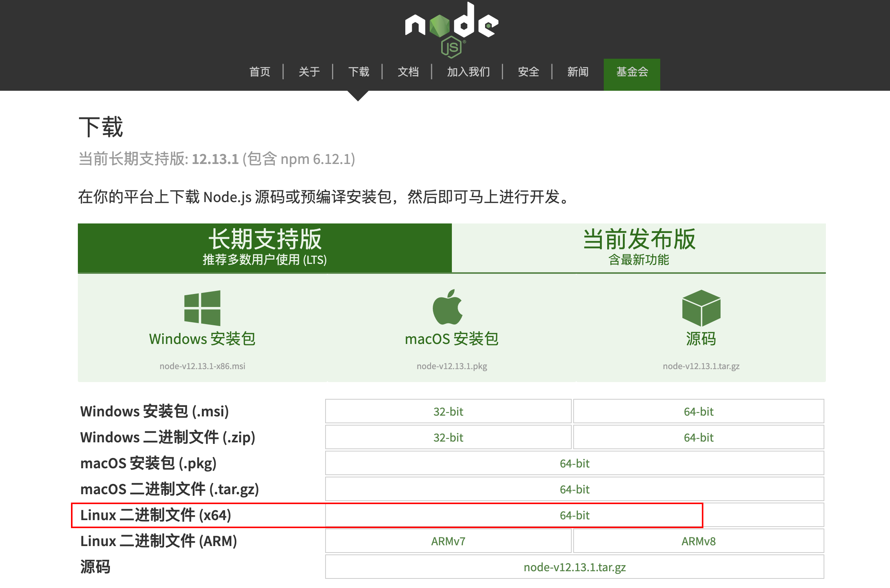Click the source code cube icon

[x=701, y=308]
